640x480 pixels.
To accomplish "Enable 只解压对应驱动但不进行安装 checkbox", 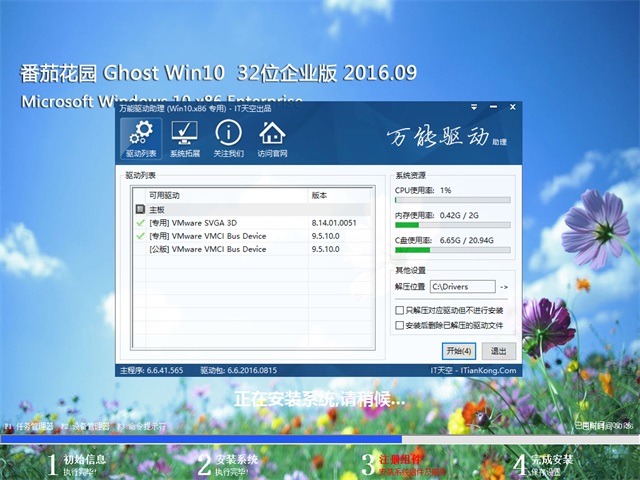I will click(x=400, y=311).
